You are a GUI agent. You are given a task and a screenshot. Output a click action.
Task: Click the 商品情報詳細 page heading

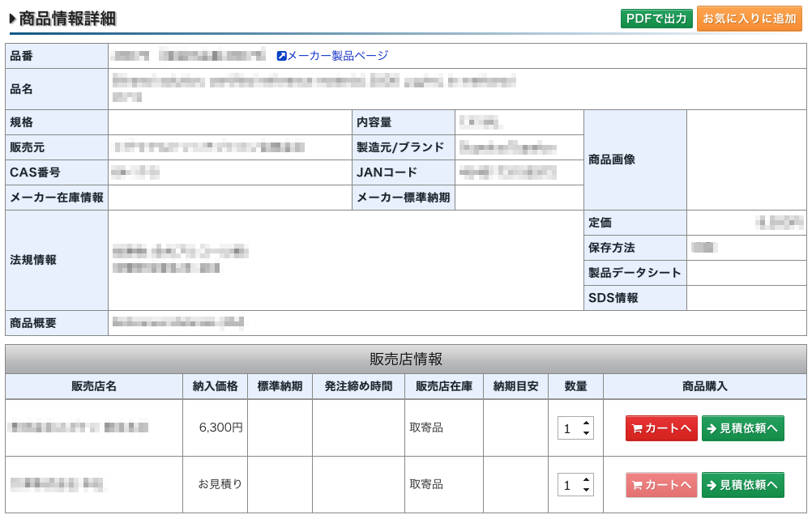tap(67, 19)
